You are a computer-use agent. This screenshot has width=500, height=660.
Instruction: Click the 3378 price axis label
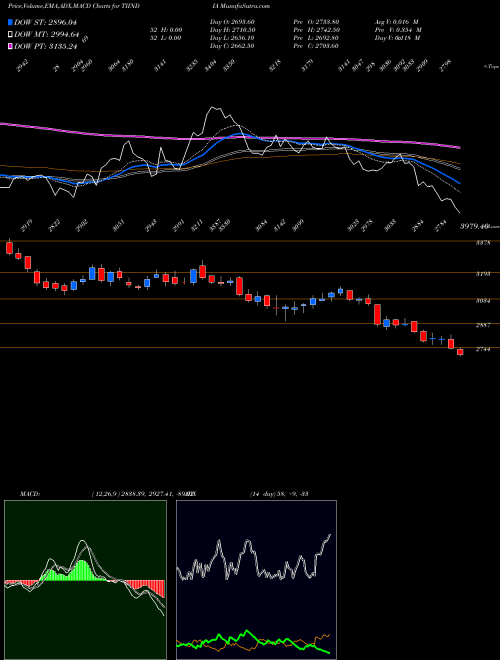(482, 243)
